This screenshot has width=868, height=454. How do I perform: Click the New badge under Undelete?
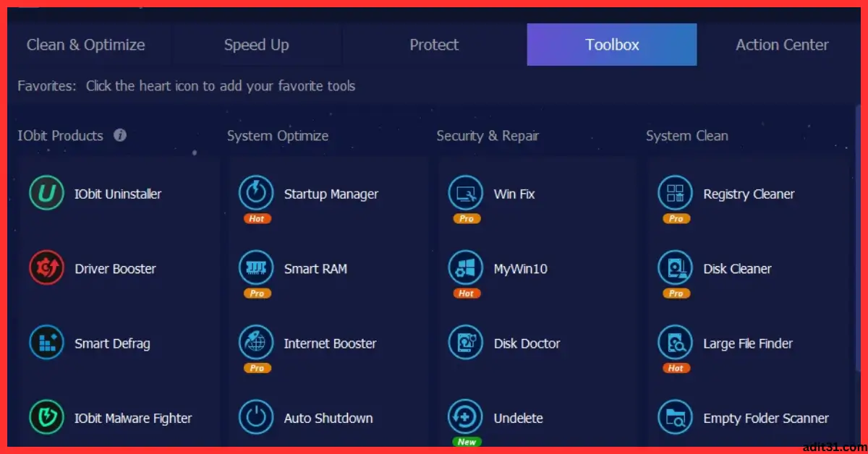(467, 442)
